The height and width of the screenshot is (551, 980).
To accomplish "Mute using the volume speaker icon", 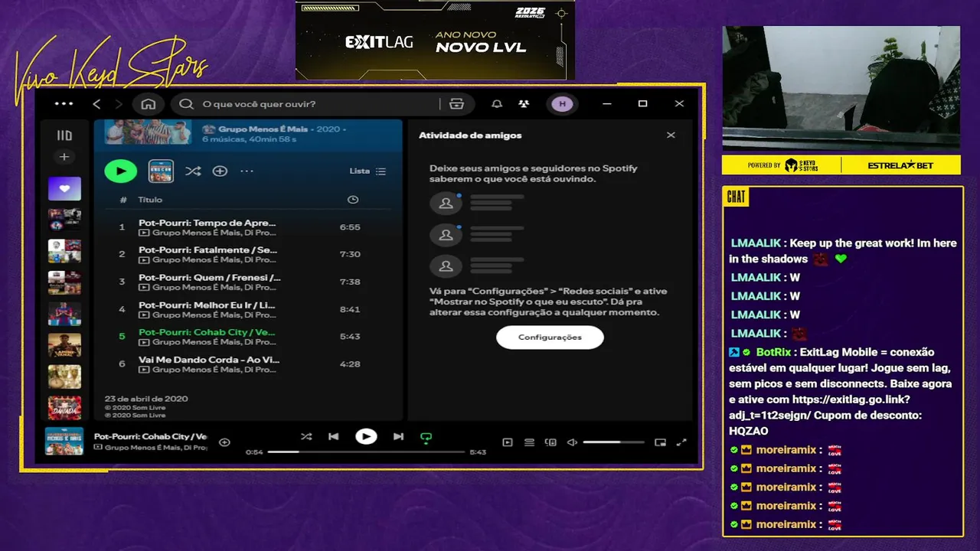I will (x=572, y=442).
